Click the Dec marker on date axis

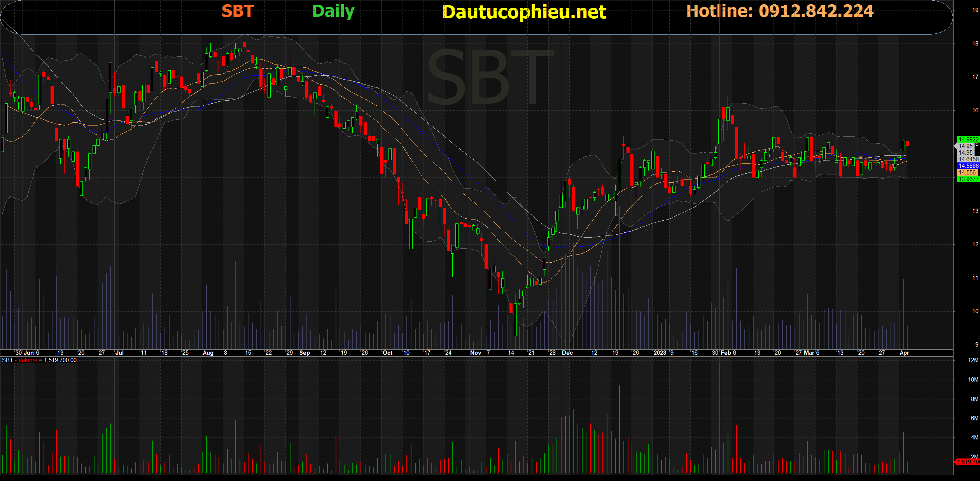tap(567, 353)
